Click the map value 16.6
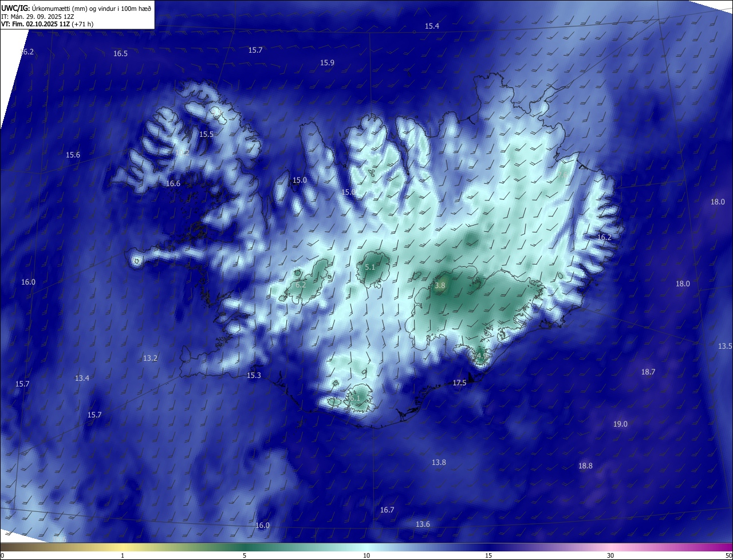Image resolution: width=733 pixels, height=560 pixels. [173, 184]
